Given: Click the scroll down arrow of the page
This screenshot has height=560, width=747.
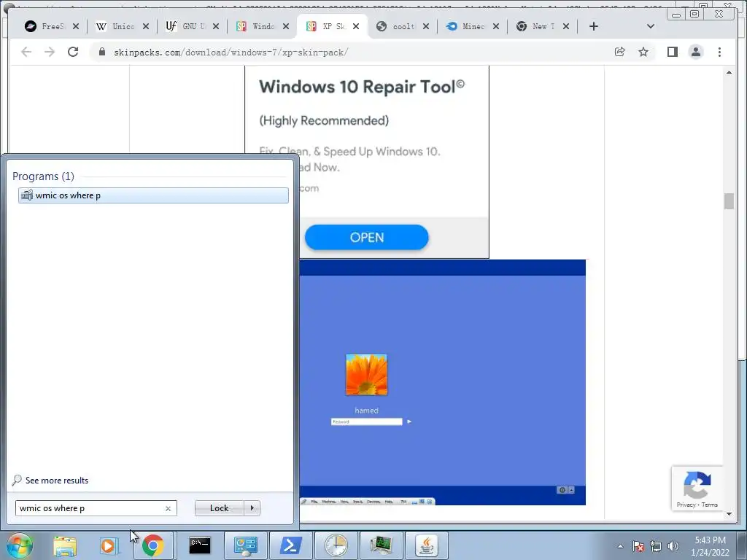Looking at the screenshot, I should click(729, 514).
